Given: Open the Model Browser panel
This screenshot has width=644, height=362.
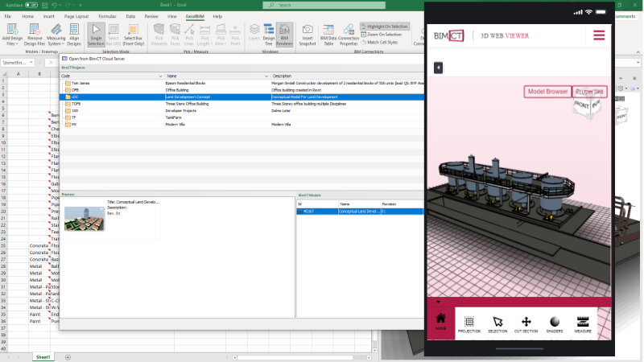Looking at the screenshot, I should (x=548, y=92).
